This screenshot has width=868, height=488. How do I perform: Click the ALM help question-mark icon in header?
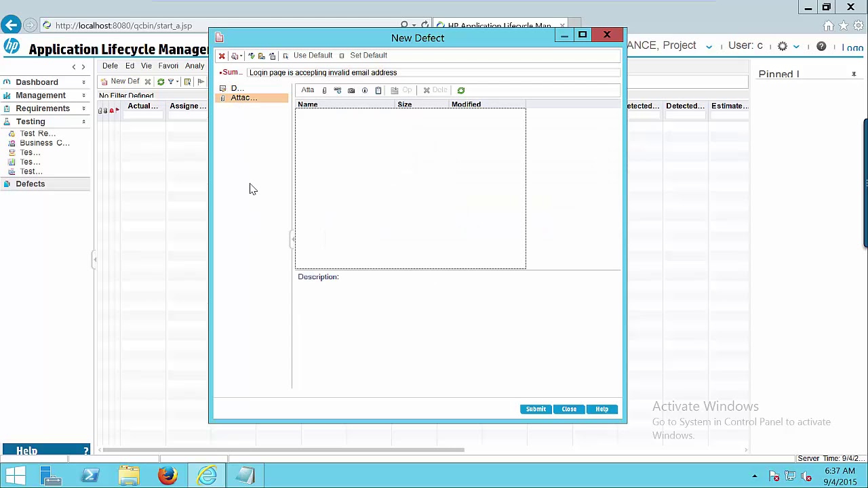[821, 47]
